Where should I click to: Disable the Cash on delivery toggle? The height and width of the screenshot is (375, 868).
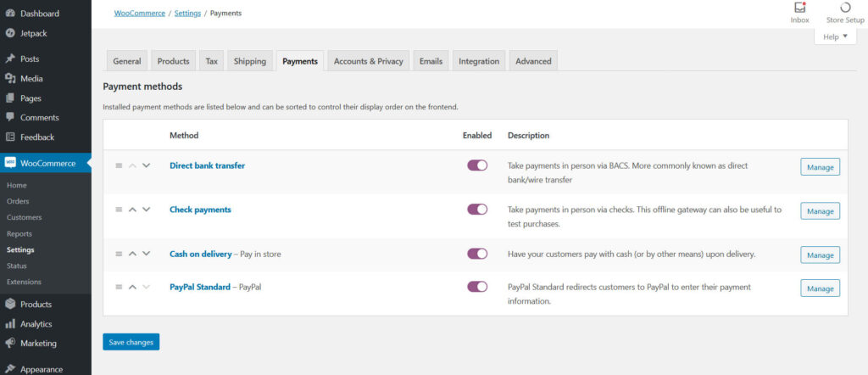(x=477, y=254)
